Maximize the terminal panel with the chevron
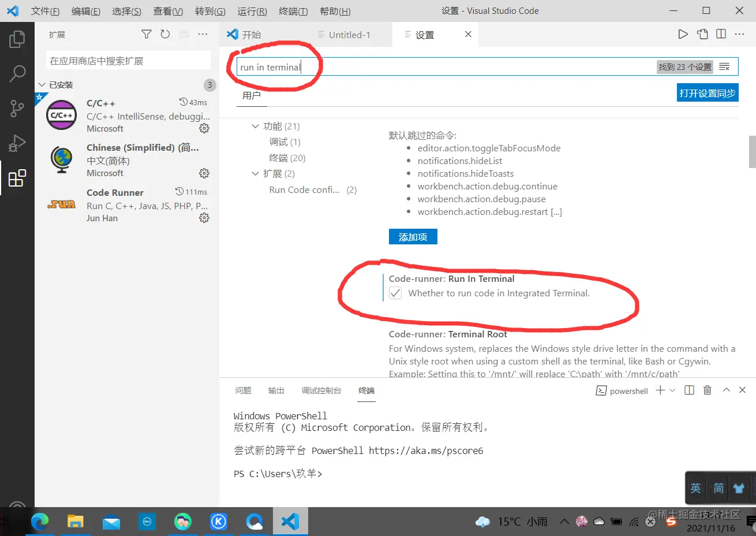The width and height of the screenshot is (756, 536). [726, 390]
